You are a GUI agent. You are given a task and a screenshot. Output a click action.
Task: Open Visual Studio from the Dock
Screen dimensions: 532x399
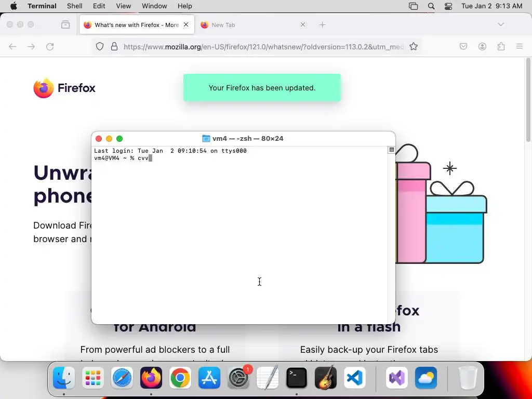click(397, 378)
